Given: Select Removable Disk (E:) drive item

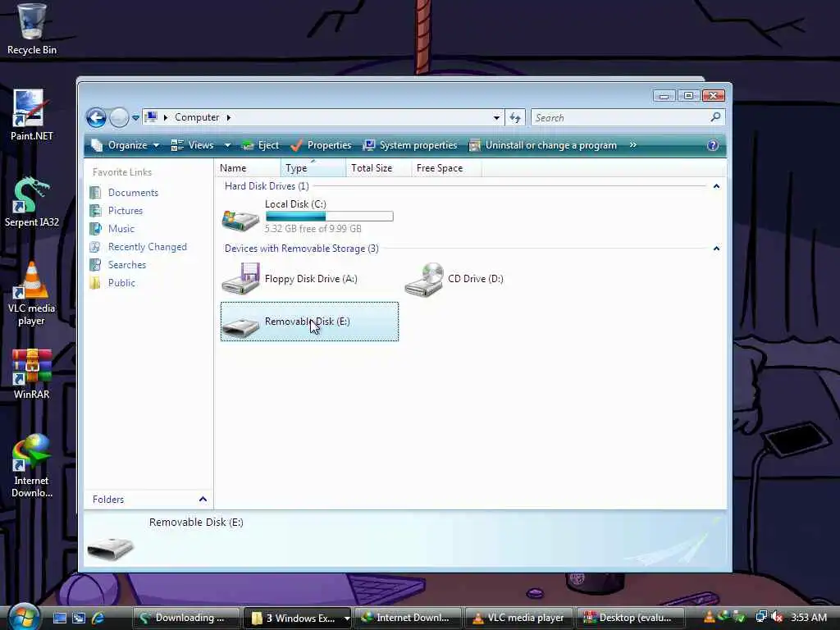Looking at the screenshot, I should (309, 322).
